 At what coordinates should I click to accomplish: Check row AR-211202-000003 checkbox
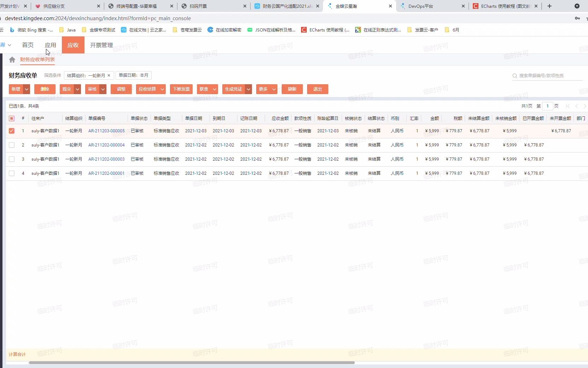pos(12,159)
